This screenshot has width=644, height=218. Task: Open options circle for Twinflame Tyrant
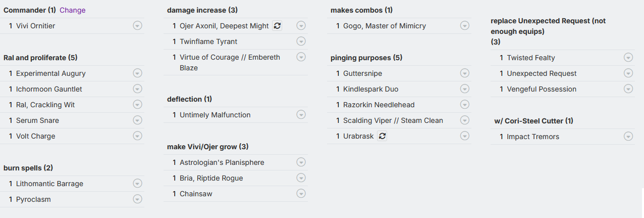tap(301, 41)
